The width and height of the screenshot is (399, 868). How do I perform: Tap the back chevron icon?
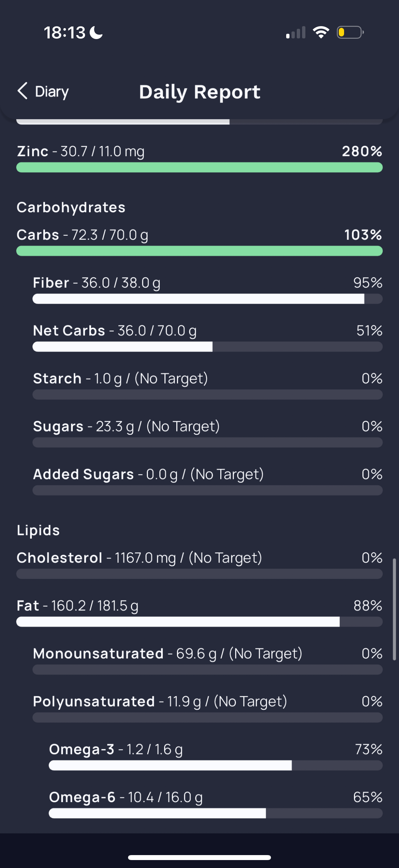[22, 91]
